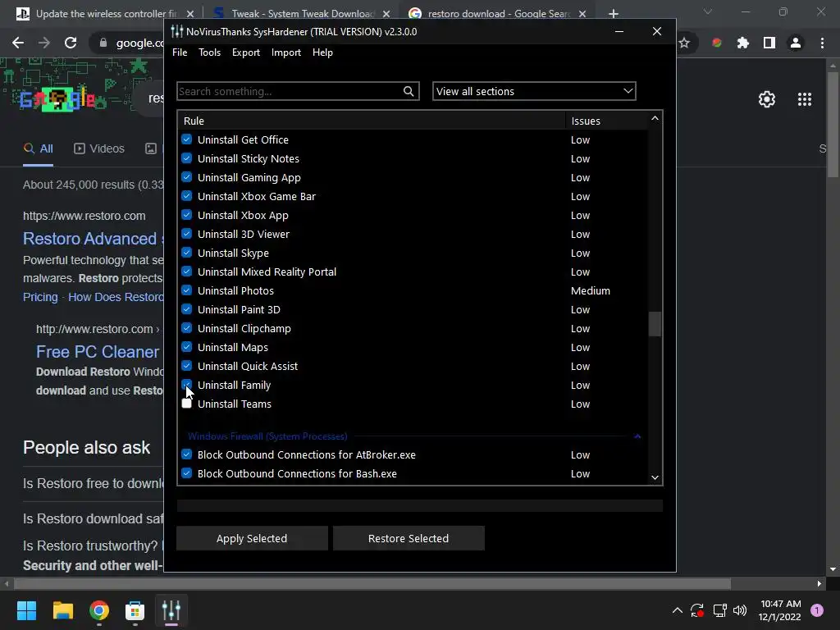Open the File menu
This screenshot has width=840, height=630.
click(180, 52)
